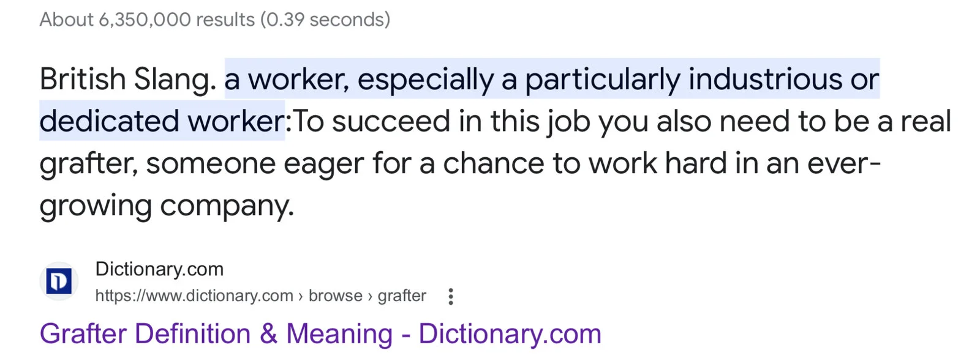Click the Dictionary.com site name
This screenshot has width=980, height=361.
click(159, 269)
